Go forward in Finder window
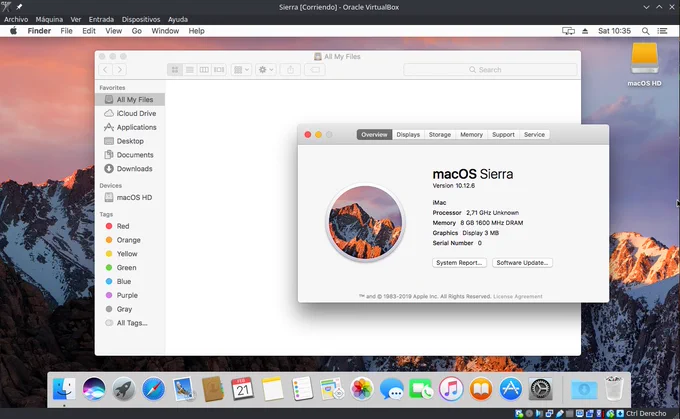This screenshot has height=419, width=680. 120,69
